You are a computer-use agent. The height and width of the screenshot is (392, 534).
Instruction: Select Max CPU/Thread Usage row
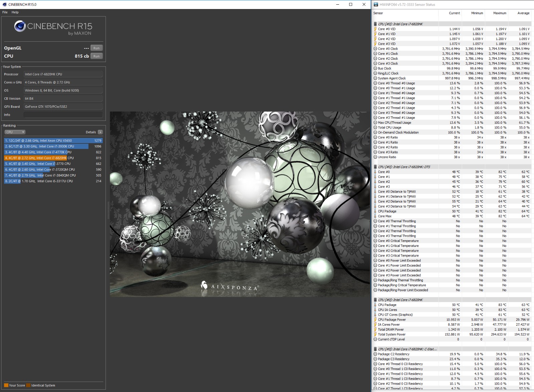[x=452, y=122]
